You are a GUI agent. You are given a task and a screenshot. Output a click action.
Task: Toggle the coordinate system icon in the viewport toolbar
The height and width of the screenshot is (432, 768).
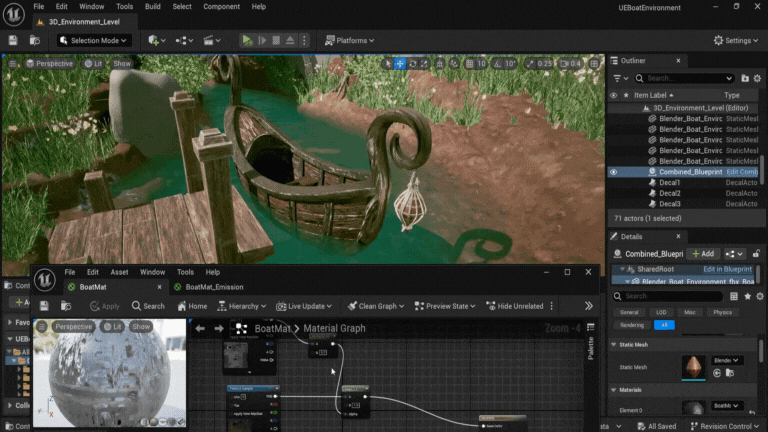(x=439, y=64)
